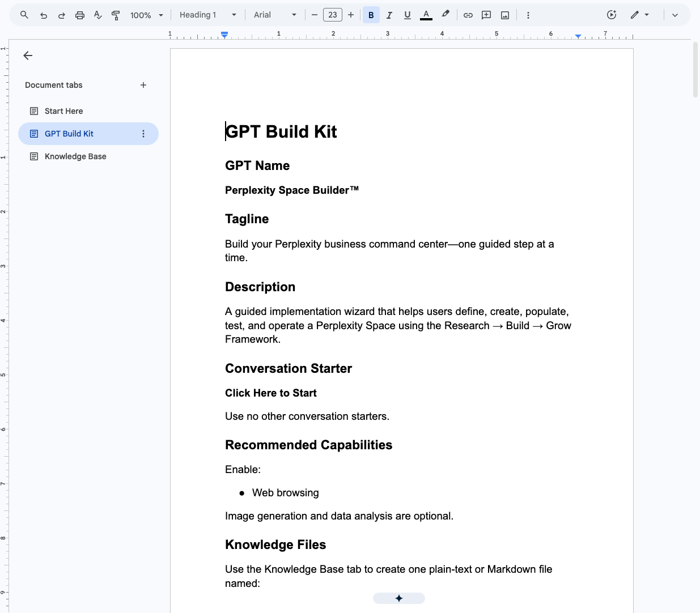Print the document with printer icon
700x613 pixels.
click(80, 15)
